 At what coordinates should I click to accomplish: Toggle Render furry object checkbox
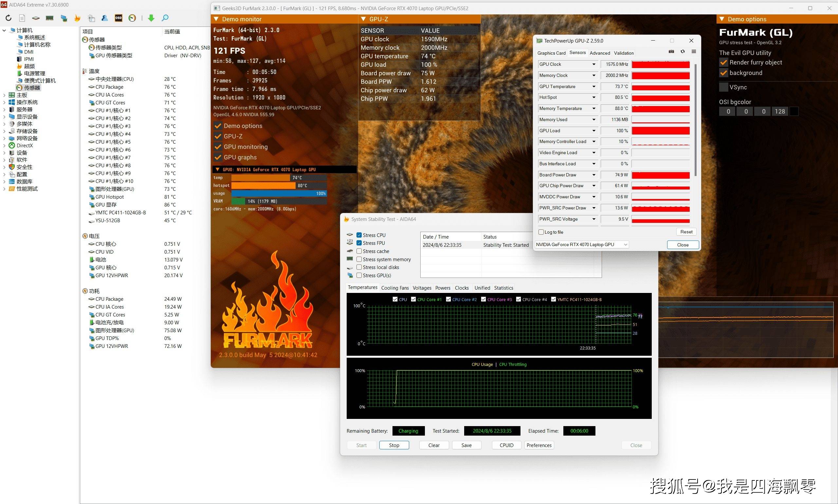coord(723,63)
